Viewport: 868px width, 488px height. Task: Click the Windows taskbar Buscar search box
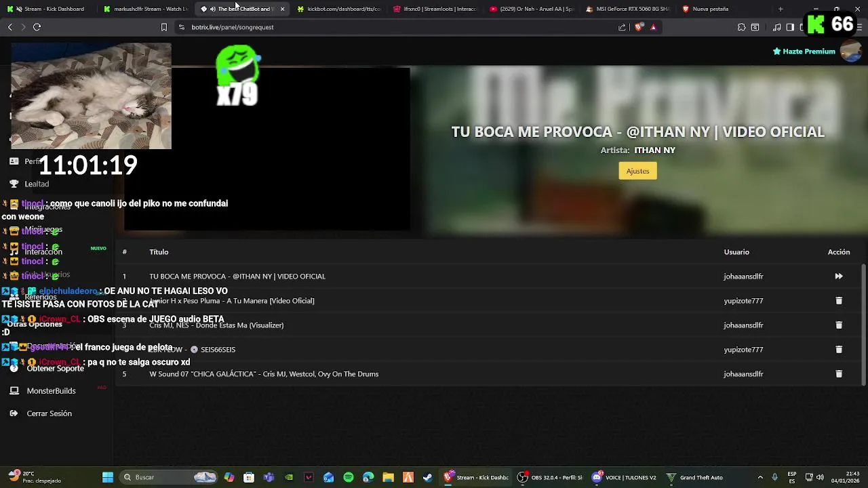pyautogui.click(x=167, y=477)
